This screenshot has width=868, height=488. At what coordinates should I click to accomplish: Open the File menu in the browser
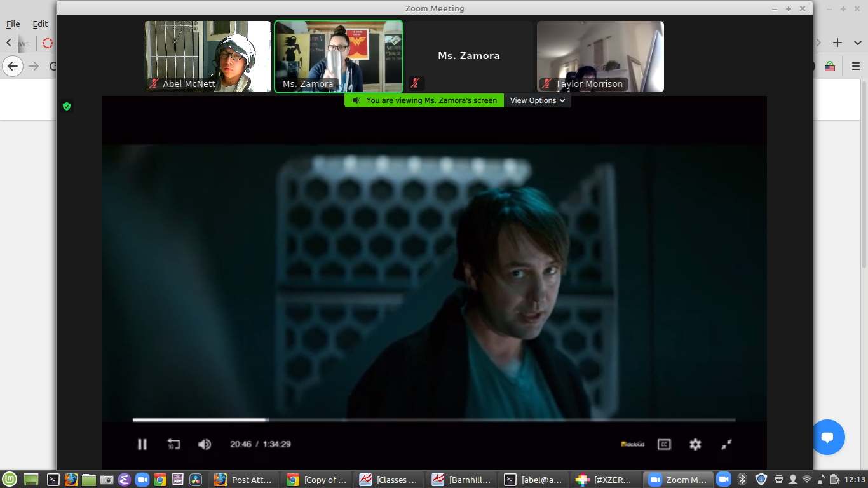(13, 24)
